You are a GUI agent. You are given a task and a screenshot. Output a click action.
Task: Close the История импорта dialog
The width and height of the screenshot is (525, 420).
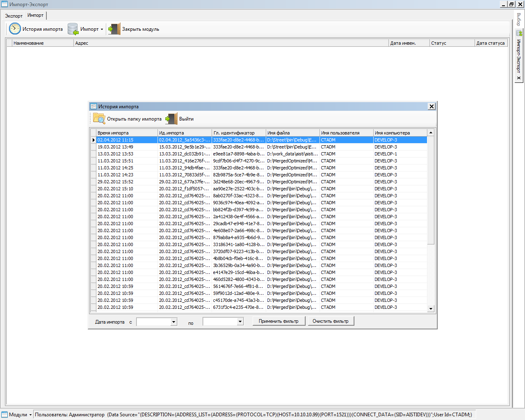coord(431,107)
